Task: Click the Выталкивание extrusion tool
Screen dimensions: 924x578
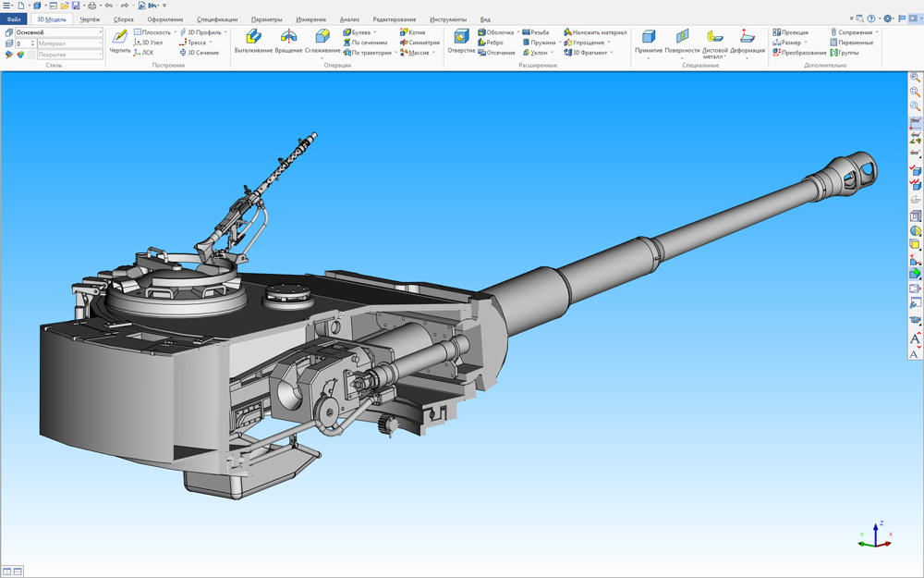Action: pyautogui.click(x=253, y=42)
